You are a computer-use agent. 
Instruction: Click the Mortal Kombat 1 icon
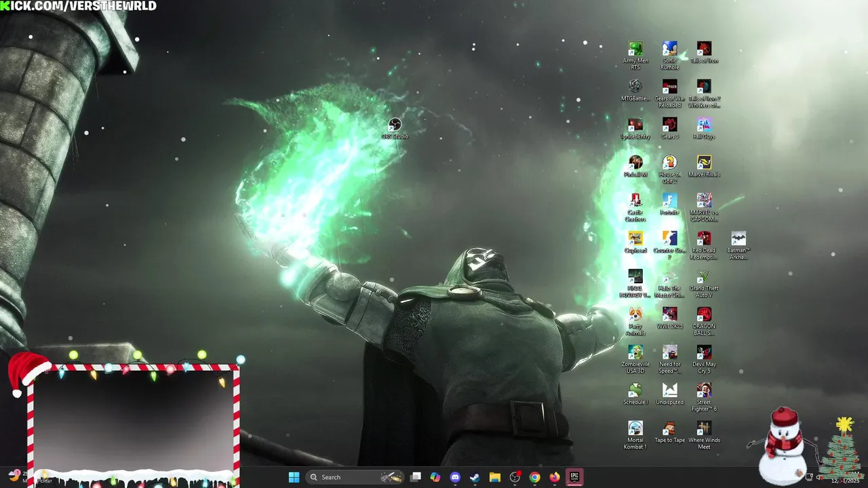pos(635,435)
